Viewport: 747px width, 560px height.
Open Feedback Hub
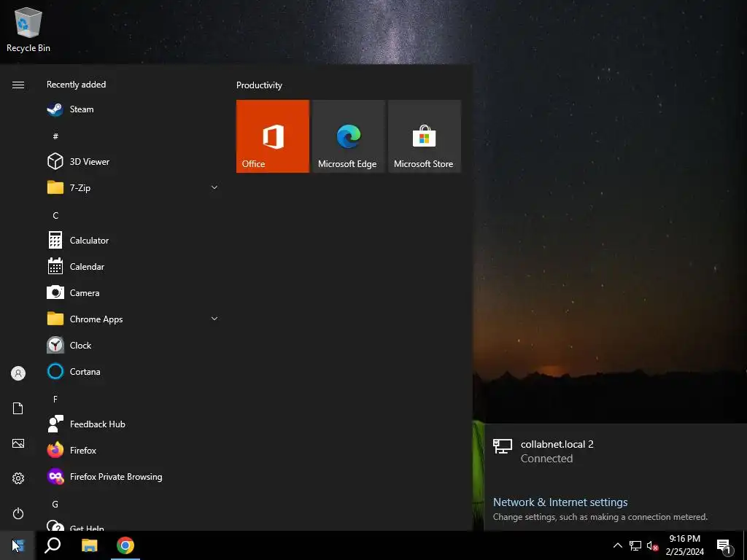(133, 424)
